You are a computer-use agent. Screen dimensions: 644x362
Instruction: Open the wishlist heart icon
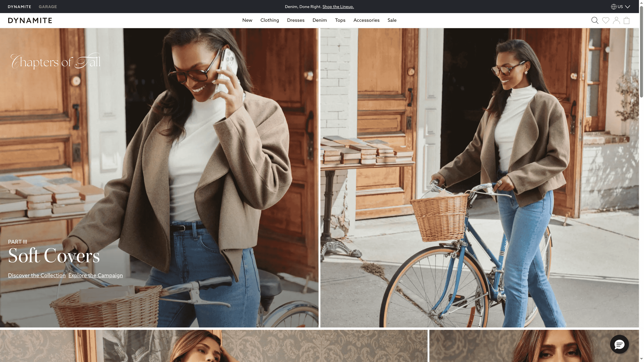(605, 20)
